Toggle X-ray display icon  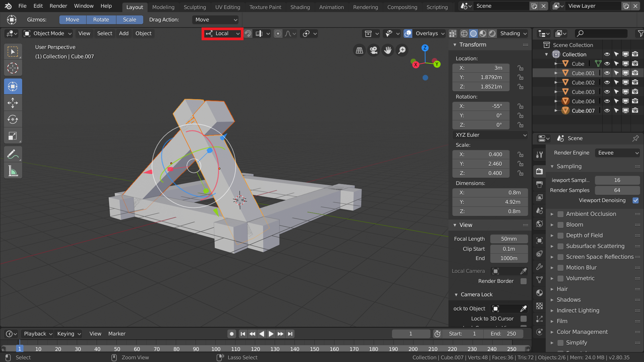click(452, 34)
